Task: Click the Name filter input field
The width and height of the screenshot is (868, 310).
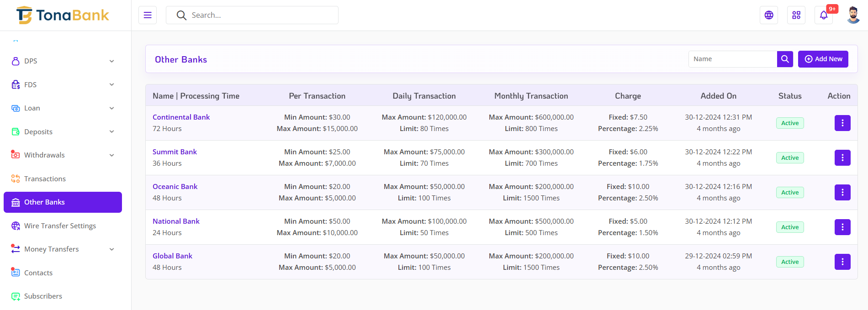Action: click(x=732, y=59)
